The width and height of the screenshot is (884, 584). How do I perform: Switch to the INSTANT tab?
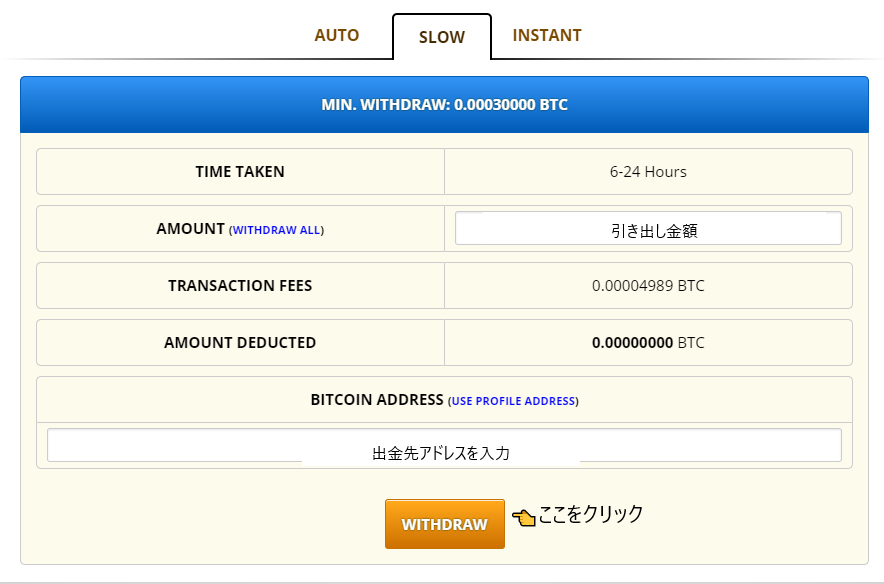click(x=547, y=34)
